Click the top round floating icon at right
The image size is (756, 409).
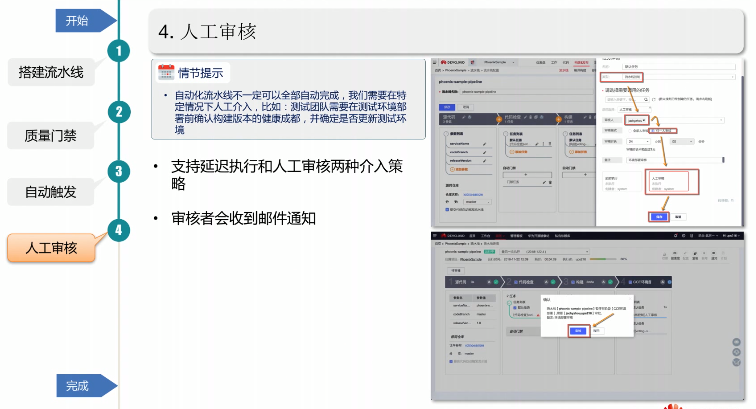coord(736,342)
